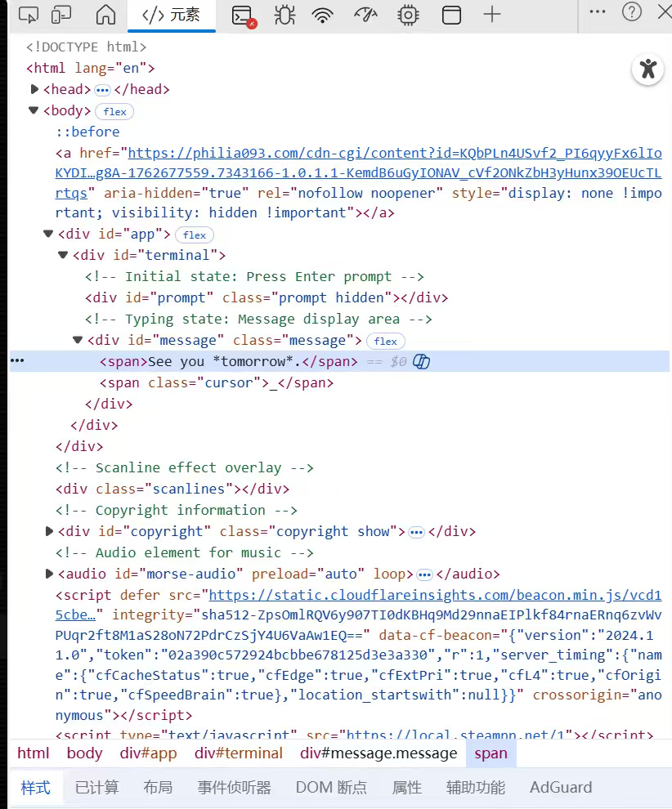Toggle device emulation mode icon

61,15
